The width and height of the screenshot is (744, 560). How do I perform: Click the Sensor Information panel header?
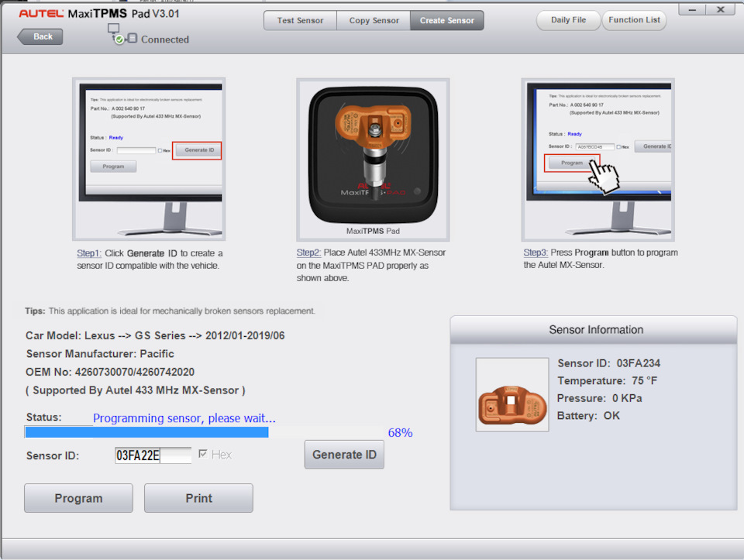pos(594,329)
